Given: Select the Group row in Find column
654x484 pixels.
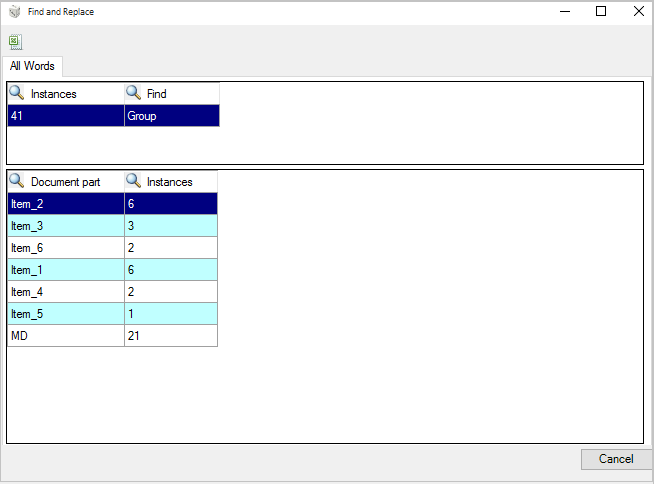Looking at the screenshot, I should (x=172, y=116).
